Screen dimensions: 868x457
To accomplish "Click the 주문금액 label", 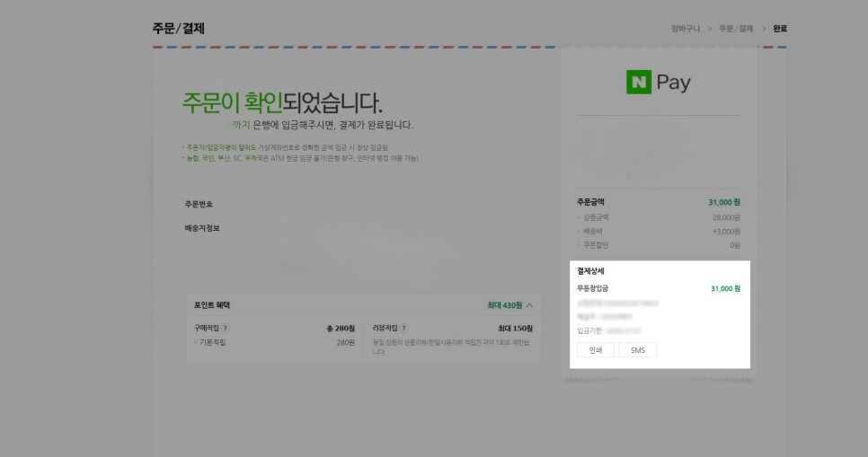I will click(590, 203).
